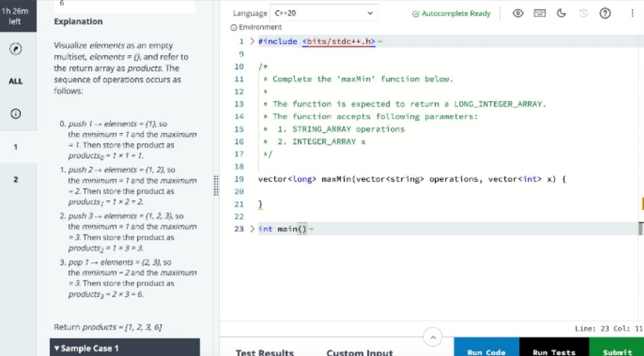Collapse the Sample Case 1 section
Image resolution: width=644 pixels, height=356 pixels.
tap(125, 348)
